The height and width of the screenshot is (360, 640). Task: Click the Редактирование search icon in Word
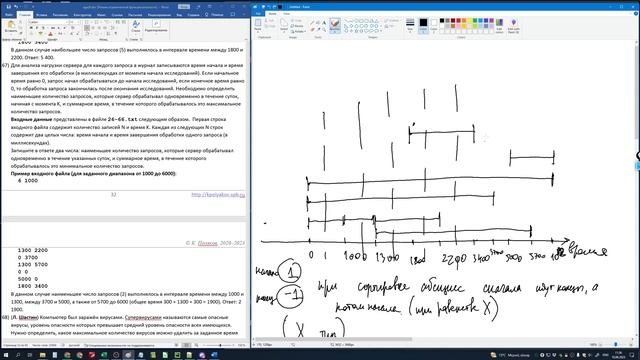pyautogui.click(x=156, y=24)
